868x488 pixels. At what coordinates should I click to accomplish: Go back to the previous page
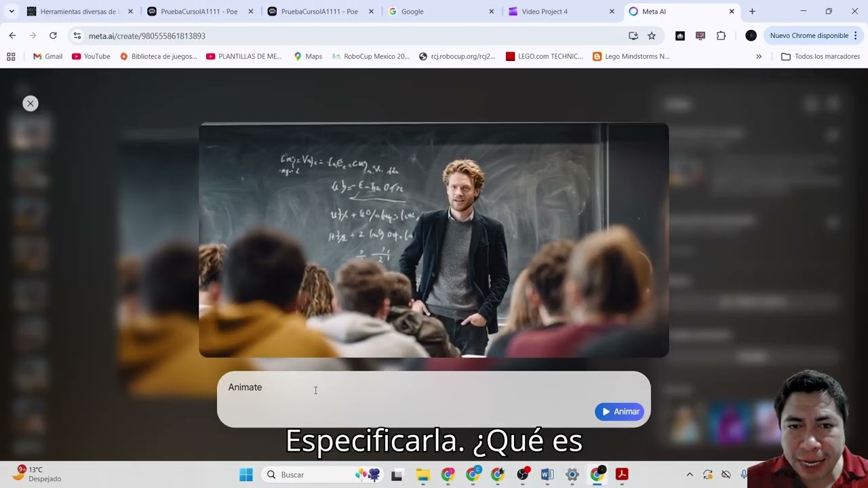[12, 35]
